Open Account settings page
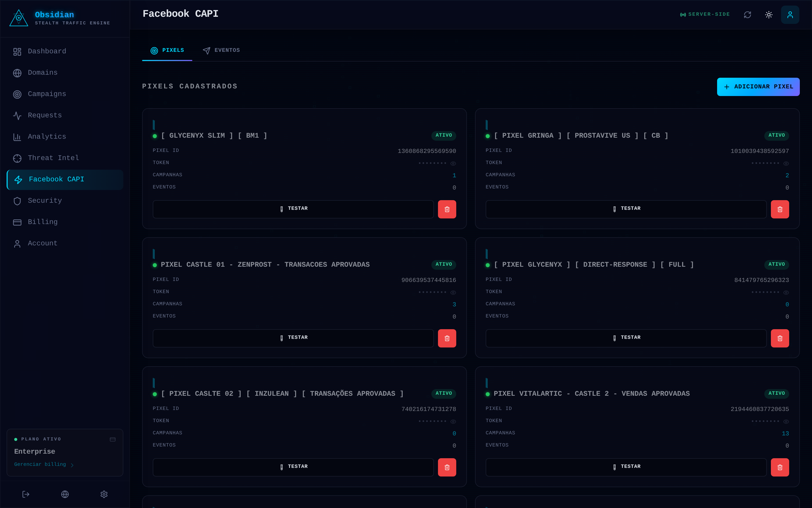This screenshot has width=812, height=508. pyautogui.click(x=65, y=243)
